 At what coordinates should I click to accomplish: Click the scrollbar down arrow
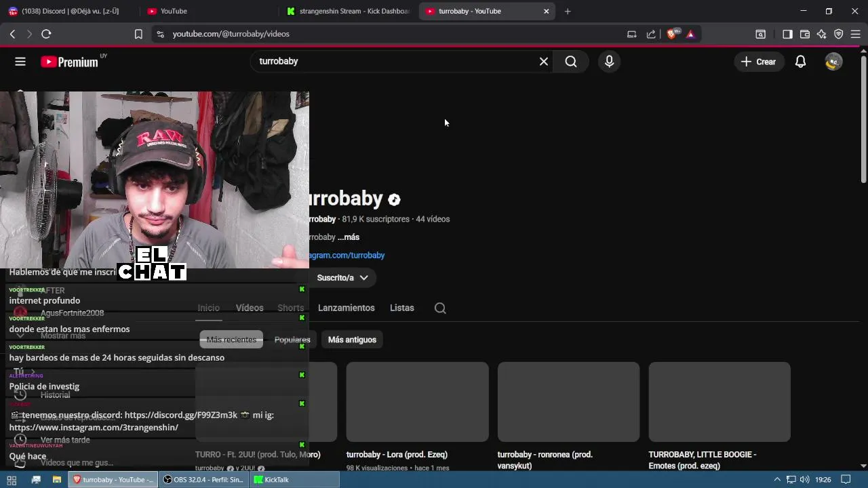coord(863,466)
